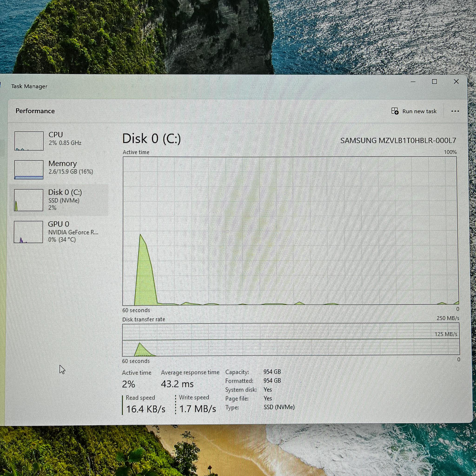476x476 pixels.
Task: Click the 125 MB/s scale label
Action: click(x=446, y=334)
